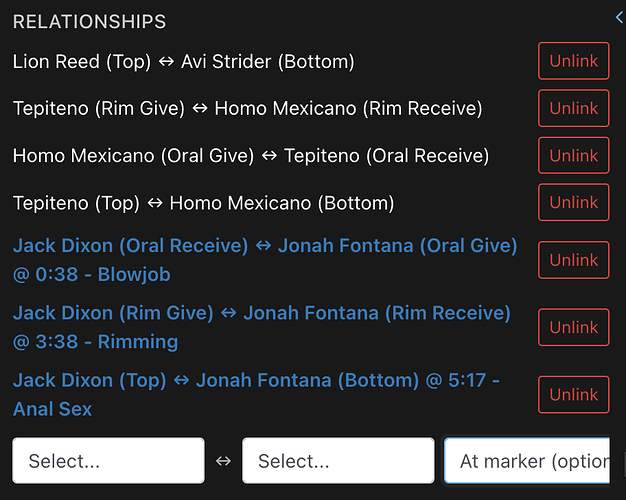The width and height of the screenshot is (626, 500).
Task: Jump to Jack Dixon Oral Receive link at 0:38
Action: [x=265, y=260]
